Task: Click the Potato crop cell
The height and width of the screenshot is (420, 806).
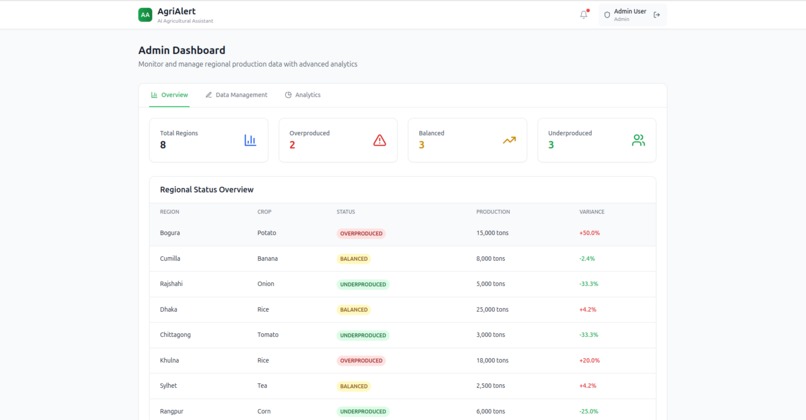Action: 266,233
